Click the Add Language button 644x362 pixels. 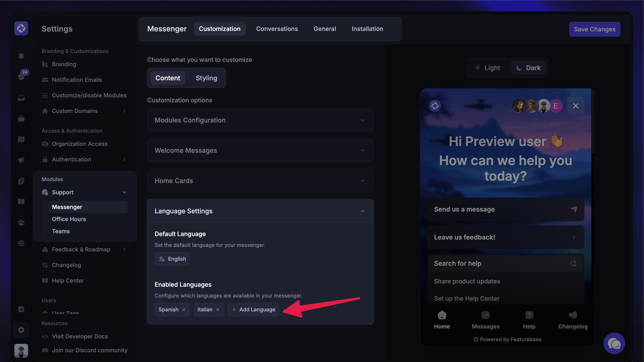(x=253, y=310)
